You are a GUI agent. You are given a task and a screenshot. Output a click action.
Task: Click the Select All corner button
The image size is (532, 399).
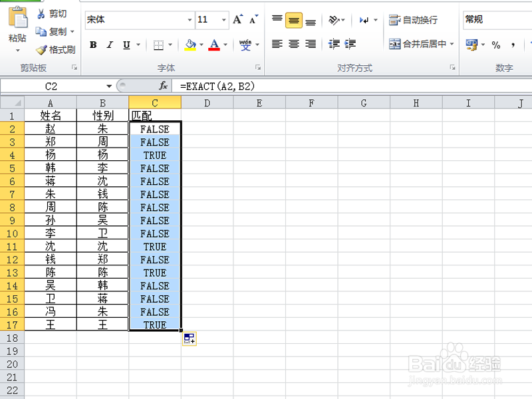point(12,102)
